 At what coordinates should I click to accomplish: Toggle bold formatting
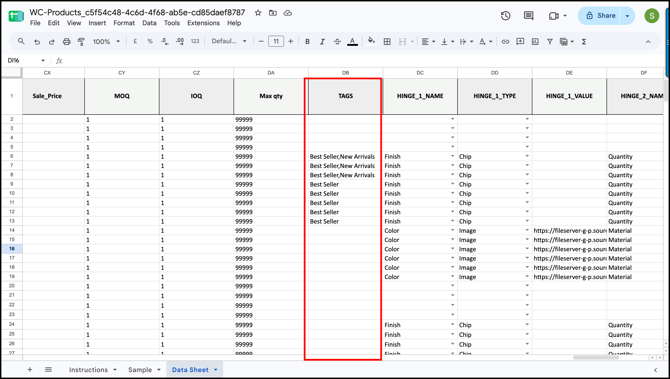(307, 41)
